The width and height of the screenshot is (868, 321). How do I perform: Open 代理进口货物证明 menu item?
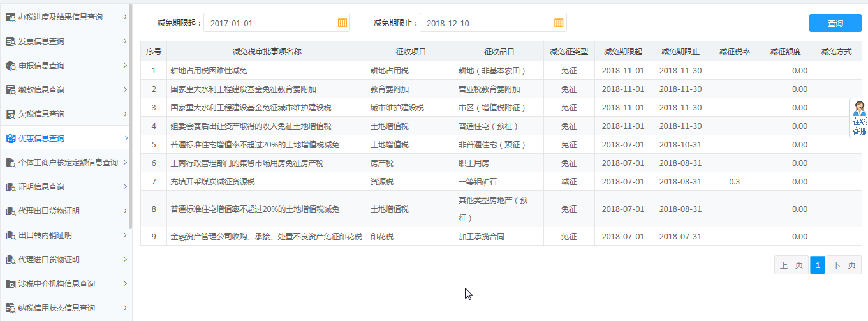[49, 260]
